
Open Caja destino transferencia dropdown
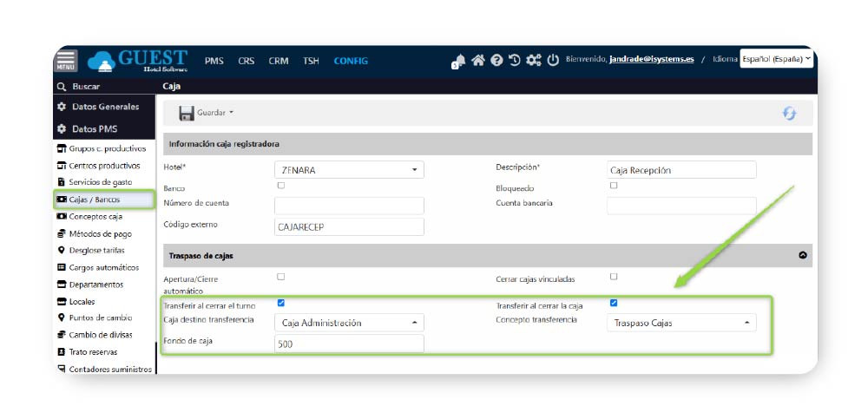[x=349, y=323]
